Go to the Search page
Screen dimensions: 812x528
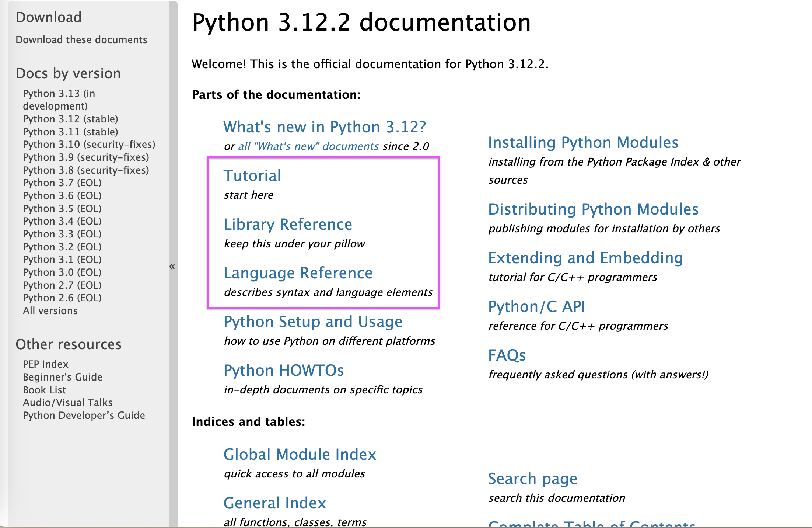click(x=532, y=479)
